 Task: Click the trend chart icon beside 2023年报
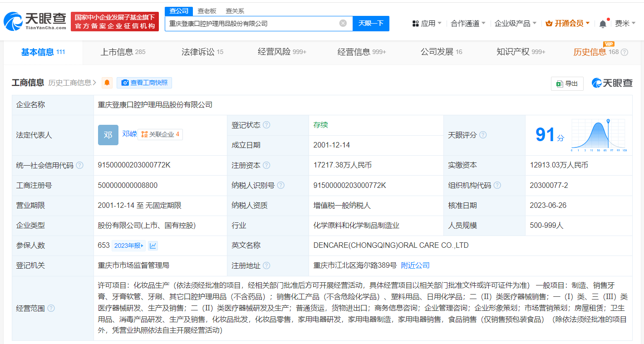click(x=153, y=246)
